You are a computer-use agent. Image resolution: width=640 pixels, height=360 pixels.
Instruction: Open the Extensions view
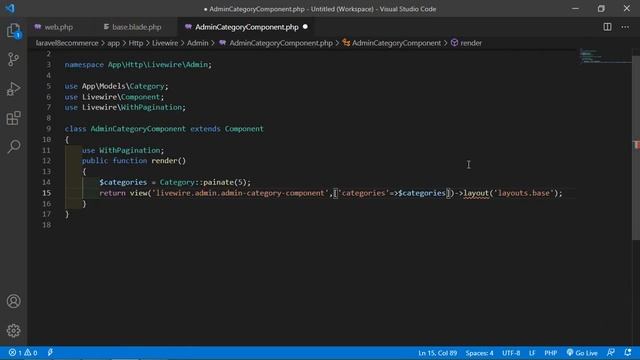click(x=13, y=118)
